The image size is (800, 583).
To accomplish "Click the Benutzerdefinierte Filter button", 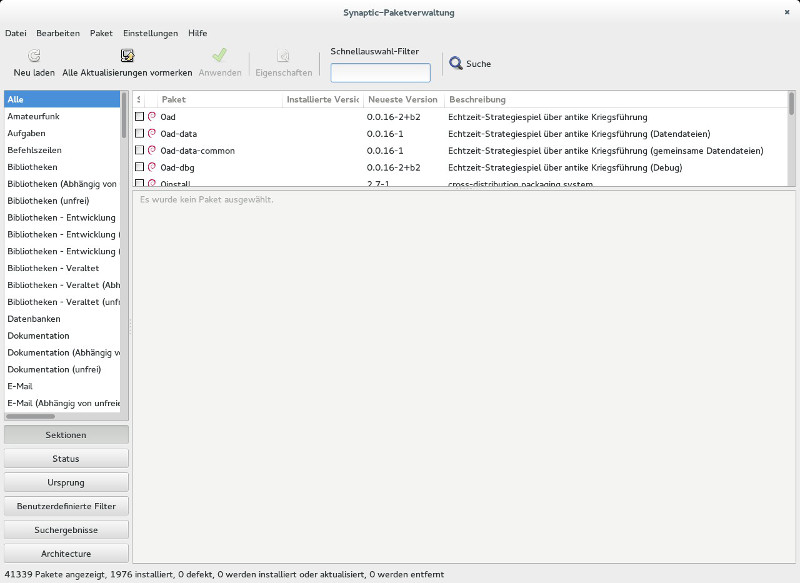I will point(66,506).
